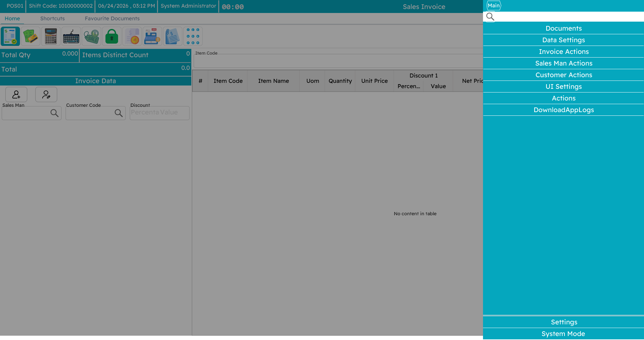The height and width of the screenshot is (340, 644).
Task: Click the # column header
Action: pyautogui.click(x=200, y=81)
